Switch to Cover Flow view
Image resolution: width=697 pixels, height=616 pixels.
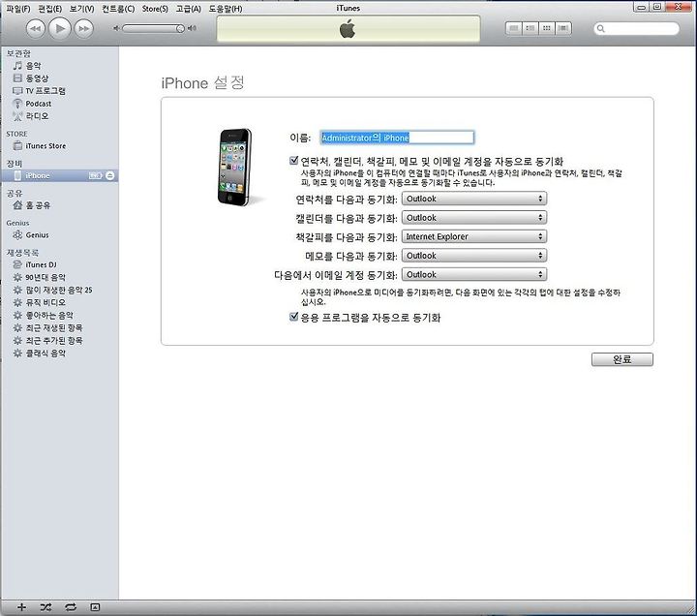(x=563, y=28)
